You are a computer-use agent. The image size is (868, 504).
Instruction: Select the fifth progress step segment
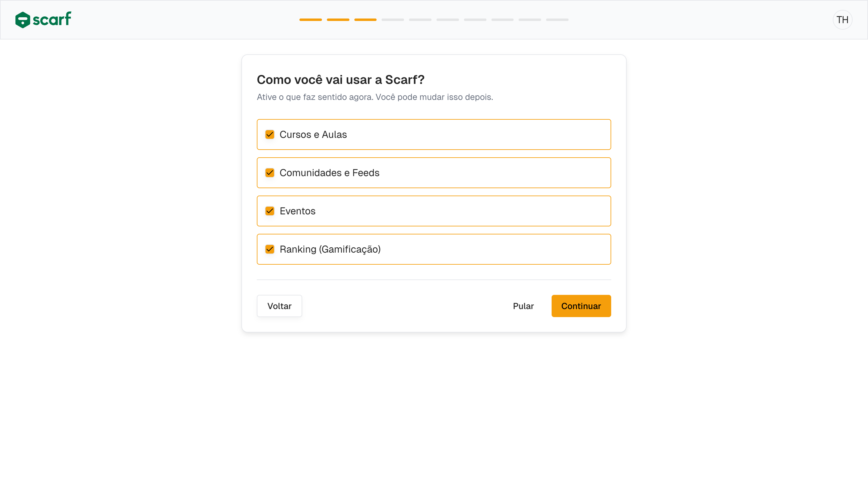(420, 20)
